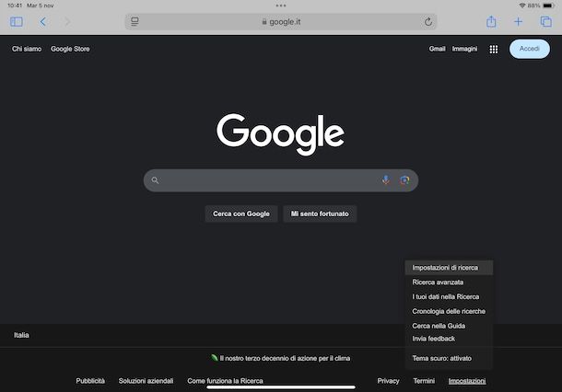Focus the Google search field
Screen dimensions: 562x392
click(281, 180)
